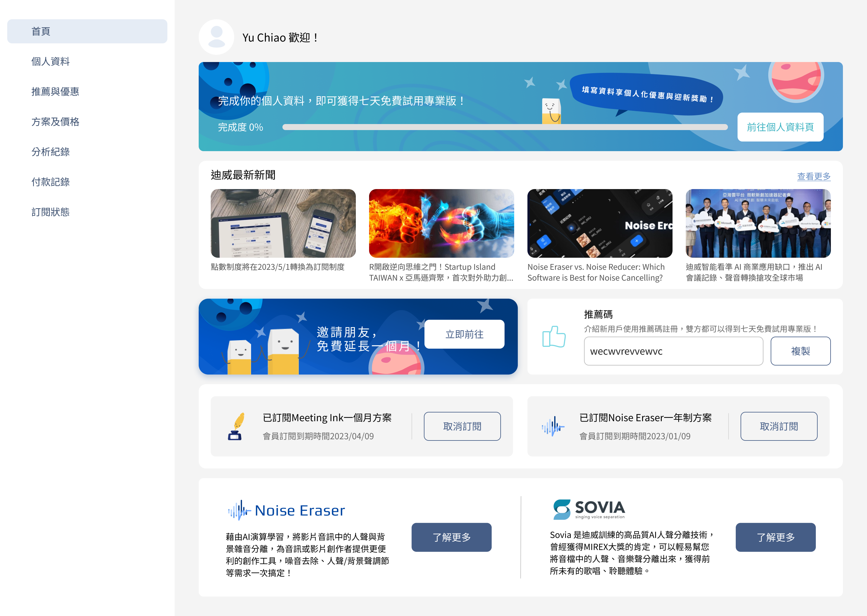Click the 迪威最新新聞 heading
The width and height of the screenshot is (867, 616).
(x=243, y=175)
